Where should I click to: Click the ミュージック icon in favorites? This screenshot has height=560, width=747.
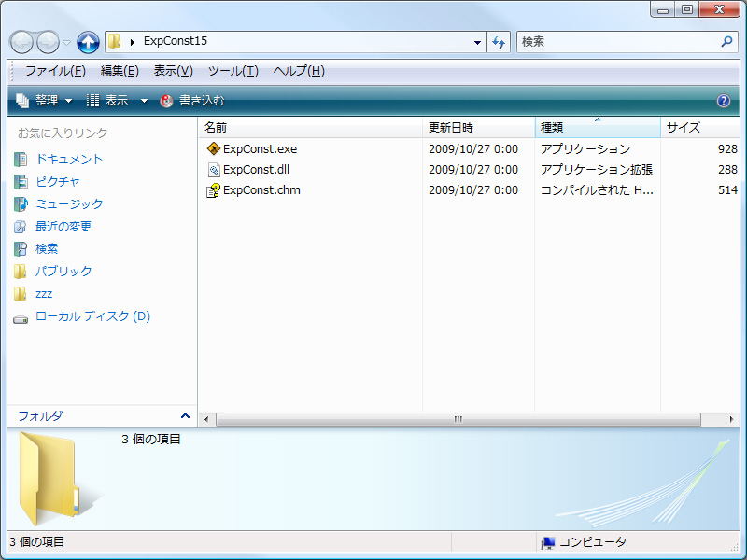21,204
